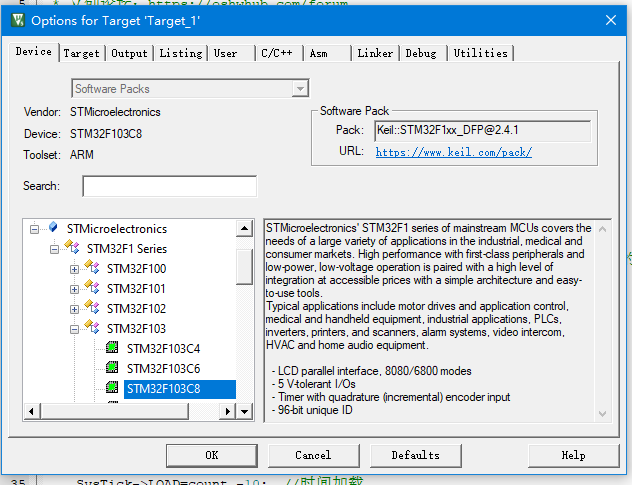Click the chip icon beside STM32F103C8

[x=112, y=387]
